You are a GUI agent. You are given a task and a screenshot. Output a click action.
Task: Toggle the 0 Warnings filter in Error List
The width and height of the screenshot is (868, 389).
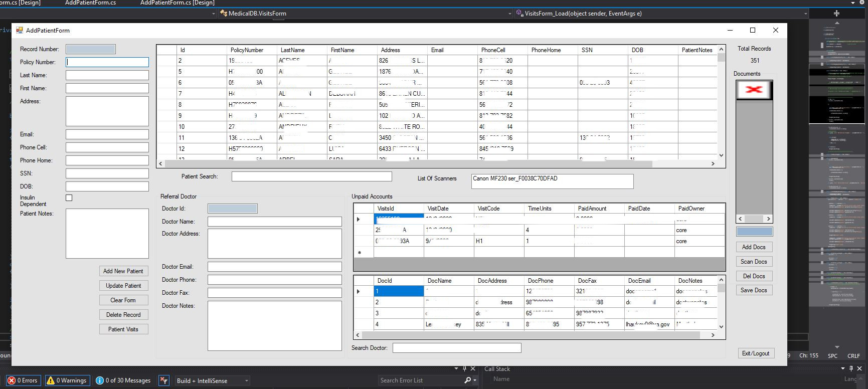tap(68, 380)
